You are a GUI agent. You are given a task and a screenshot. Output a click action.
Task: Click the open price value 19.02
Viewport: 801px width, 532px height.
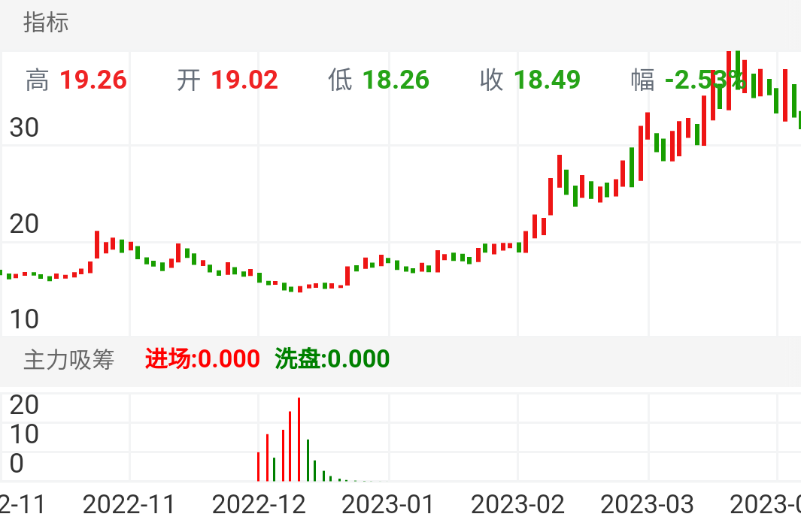[x=244, y=80]
